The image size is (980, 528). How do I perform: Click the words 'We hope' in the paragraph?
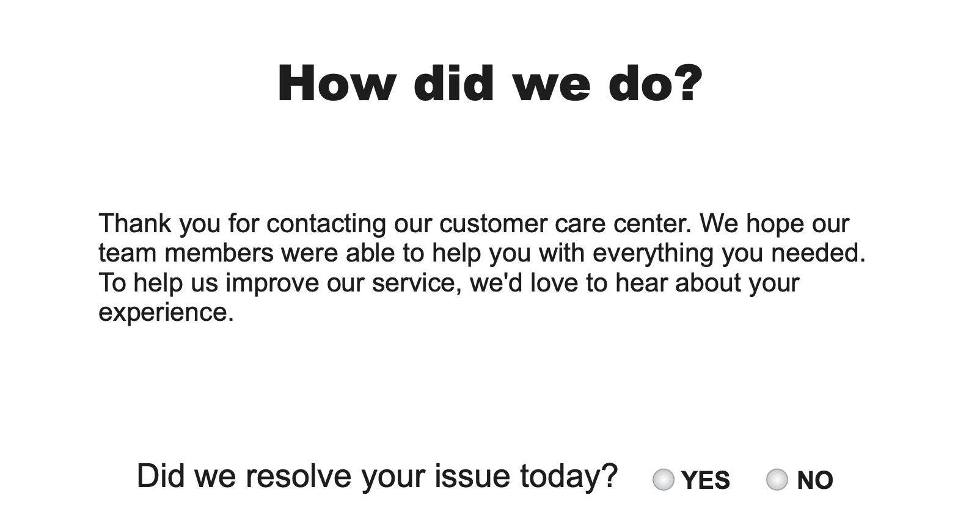pyautogui.click(x=751, y=224)
